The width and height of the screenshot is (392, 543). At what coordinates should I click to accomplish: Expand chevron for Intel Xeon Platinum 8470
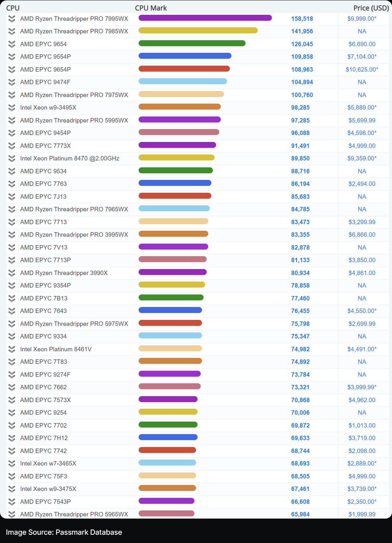click(x=12, y=158)
